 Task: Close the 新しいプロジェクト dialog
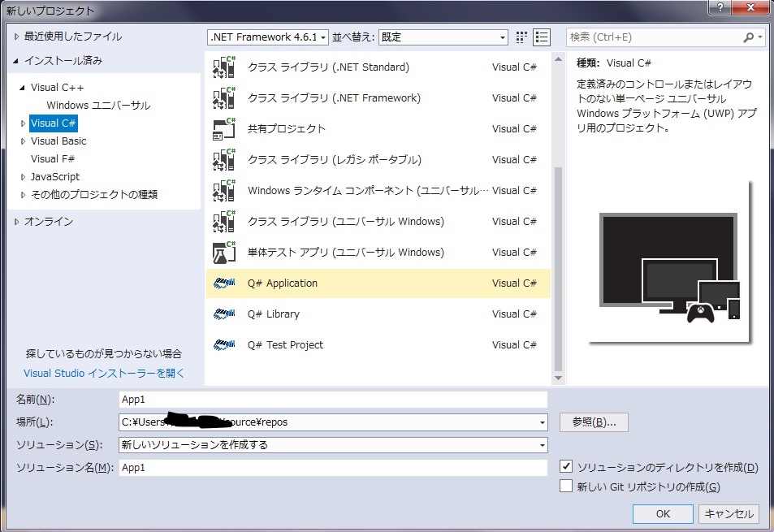pyautogui.click(x=750, y=7)
